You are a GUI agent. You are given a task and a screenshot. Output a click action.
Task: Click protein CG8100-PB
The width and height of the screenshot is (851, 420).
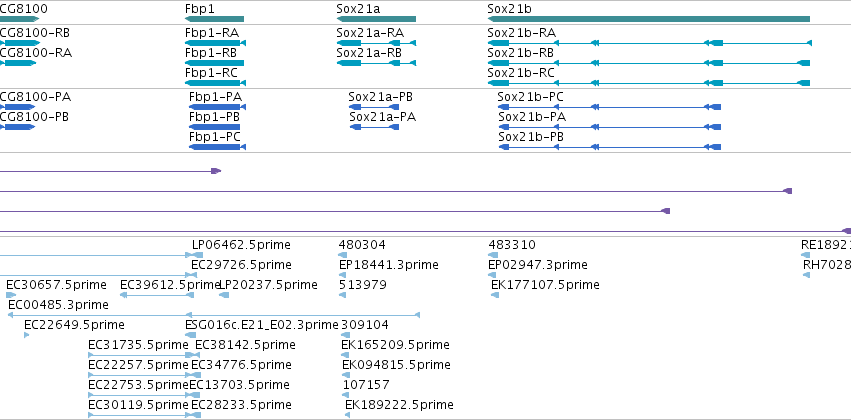[17, 127]
